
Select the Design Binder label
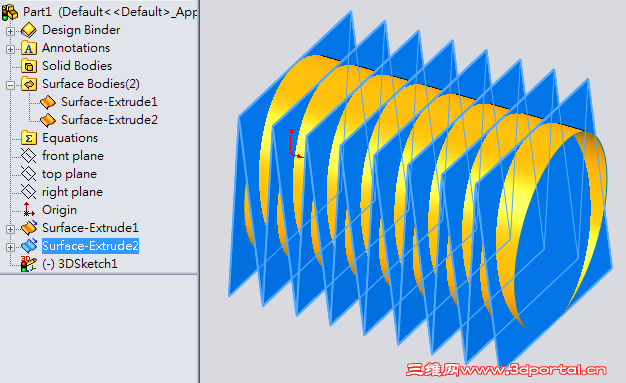click(x=81, y=30)
